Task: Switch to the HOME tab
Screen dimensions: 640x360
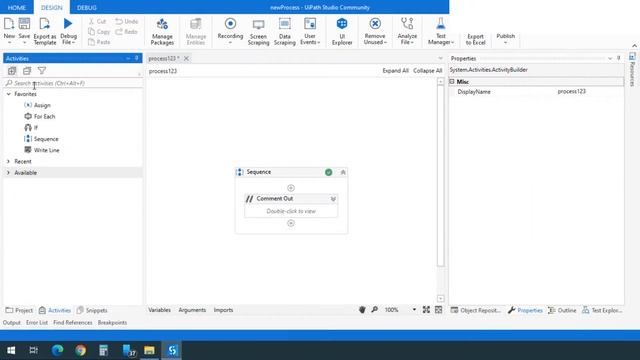Action: (17, 7)
